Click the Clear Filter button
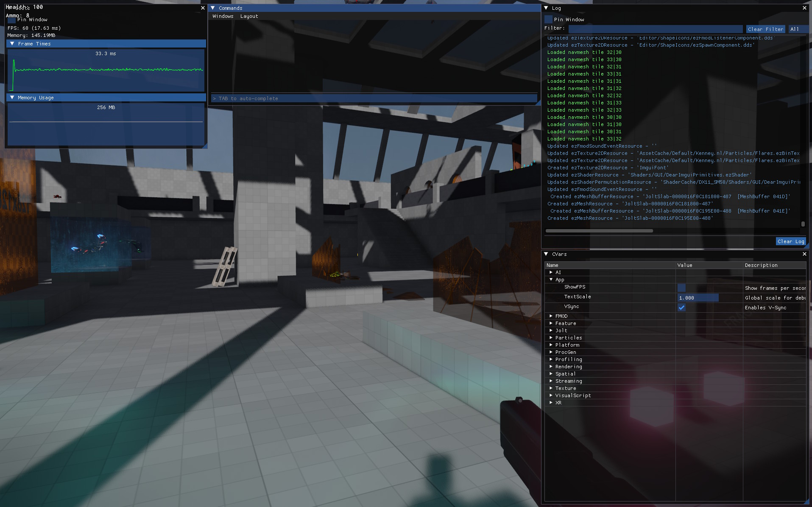 [x=765, y=29]
